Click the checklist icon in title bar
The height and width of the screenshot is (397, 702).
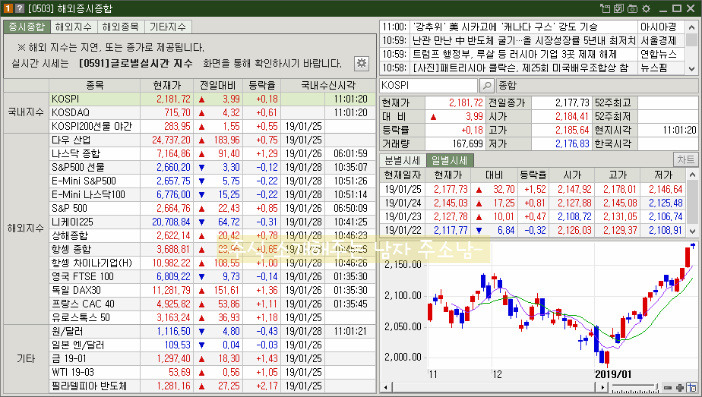619,8
